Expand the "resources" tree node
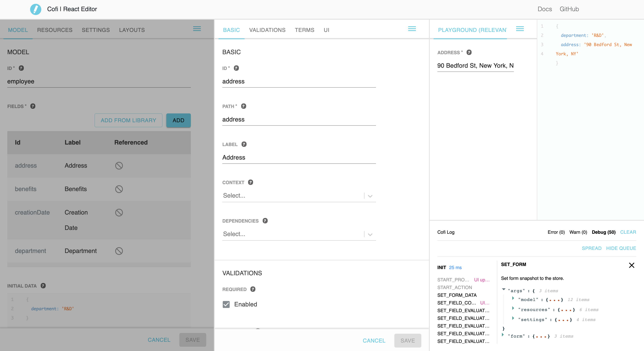Image resolution: width=644 pixels, height=351 pixels. (x=513, y=309)
